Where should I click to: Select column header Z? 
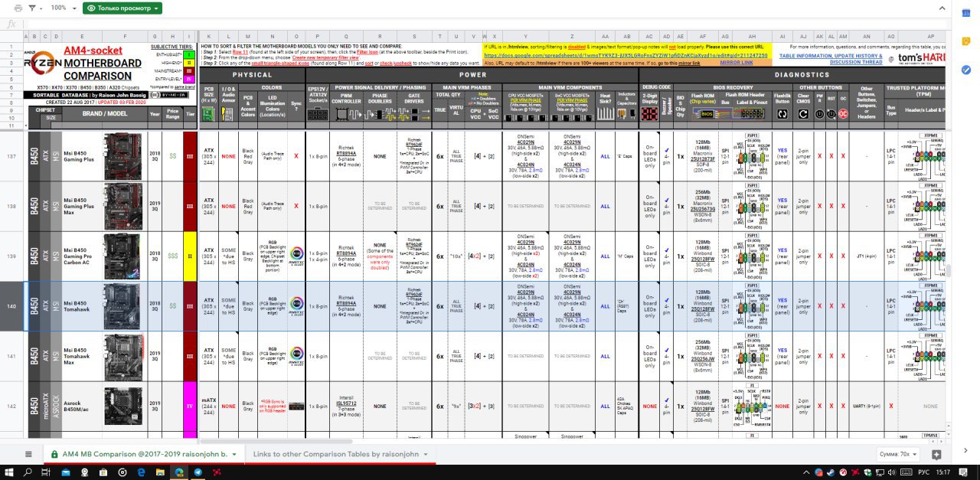[x=573, y=37]
